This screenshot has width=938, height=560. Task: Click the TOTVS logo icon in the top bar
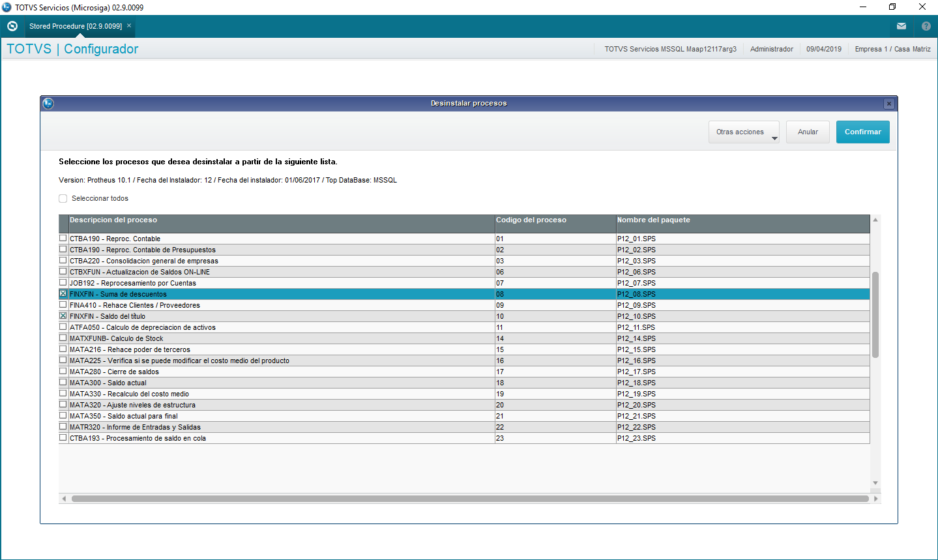click(12, 26)
